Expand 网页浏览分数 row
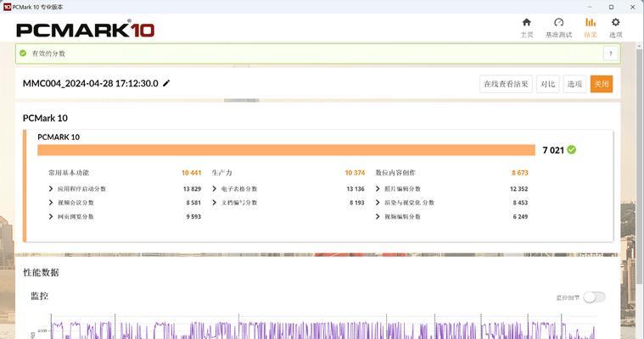Viewport: 644px width, 339px height. point(51,217)
